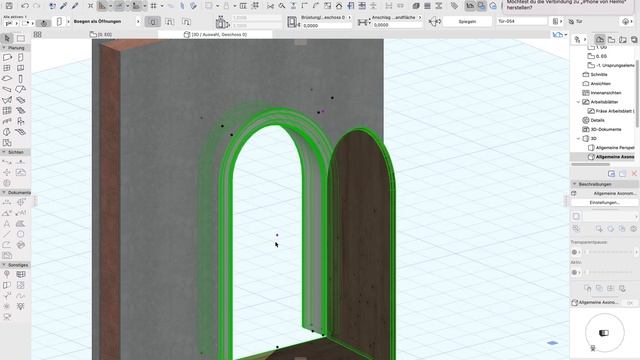Image resolution: width=640 pixels, height=360 pixels.
Task: Collapse the Beschreibungen panel section
Action: click(575, 184)
